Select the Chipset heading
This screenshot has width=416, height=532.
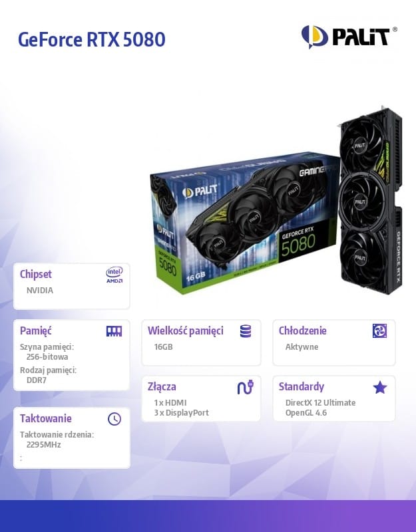[x=36, y=274]
